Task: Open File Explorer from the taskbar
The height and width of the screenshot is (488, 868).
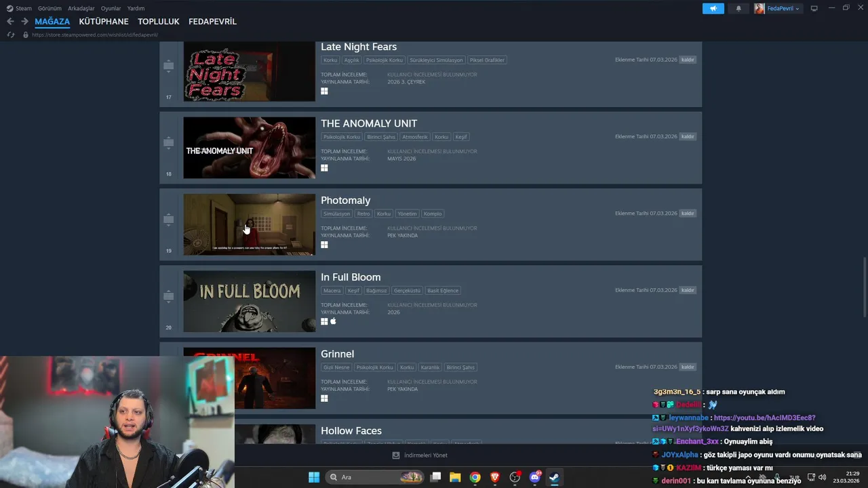Action: pos(455,477)
